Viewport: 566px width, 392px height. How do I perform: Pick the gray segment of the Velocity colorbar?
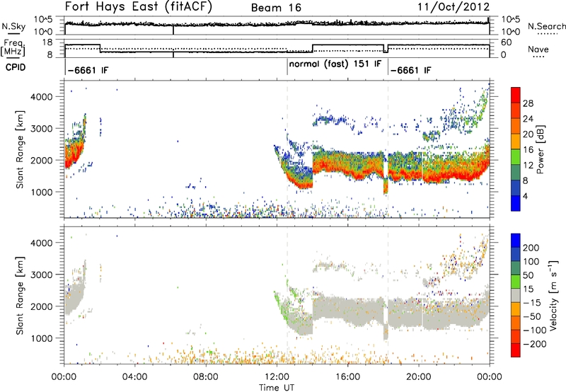pos(516,296)
